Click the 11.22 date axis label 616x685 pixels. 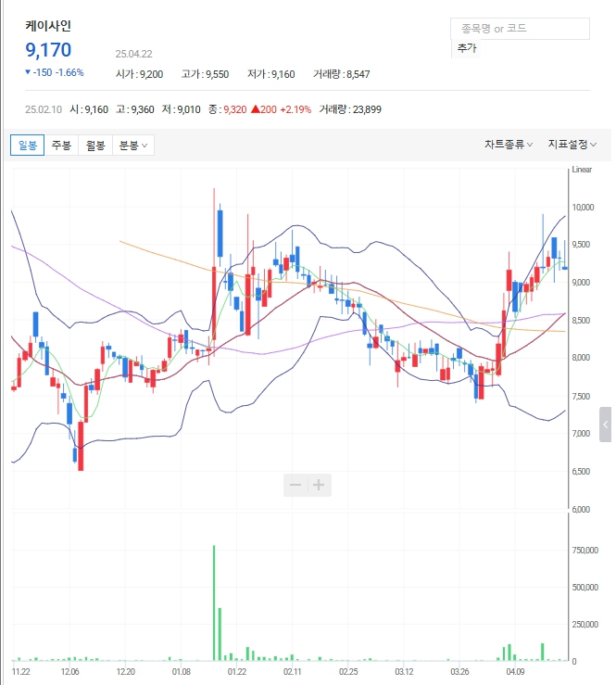coord(21,671)
